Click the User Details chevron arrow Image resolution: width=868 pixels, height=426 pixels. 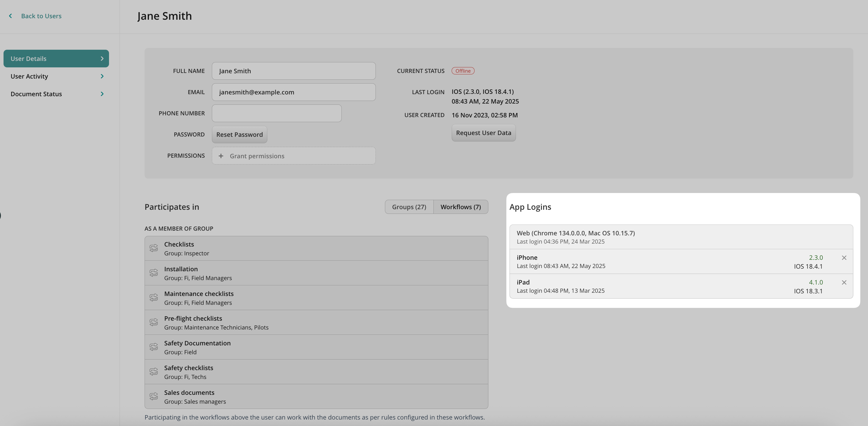tap(102, 59)
